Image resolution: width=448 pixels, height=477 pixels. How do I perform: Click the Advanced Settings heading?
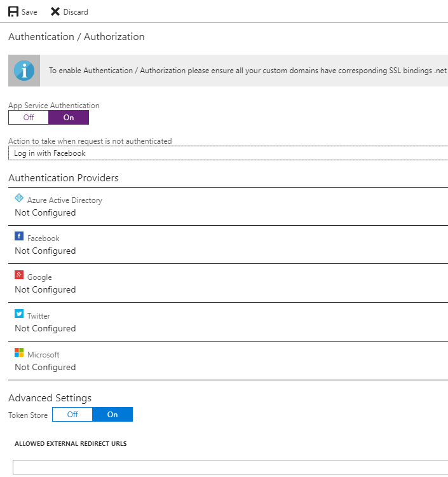click(50, 398)
